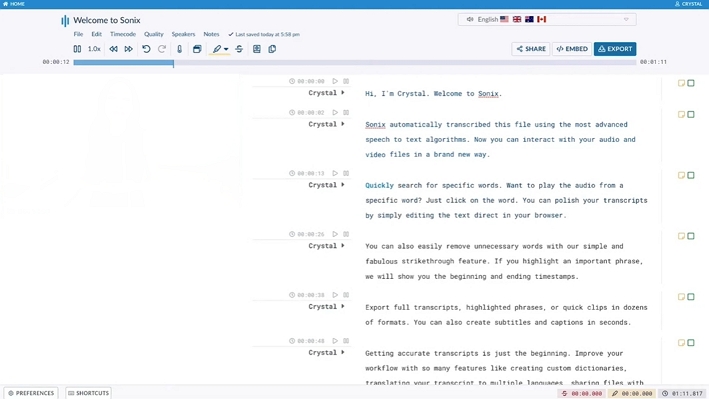Open the Quality menu
The image size is (709, 399).
(154, 34)
